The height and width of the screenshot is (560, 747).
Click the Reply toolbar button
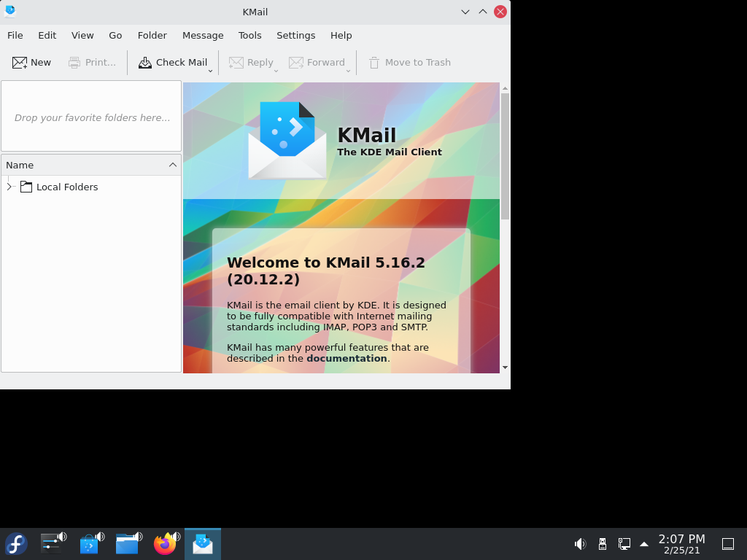coord(251,63)
